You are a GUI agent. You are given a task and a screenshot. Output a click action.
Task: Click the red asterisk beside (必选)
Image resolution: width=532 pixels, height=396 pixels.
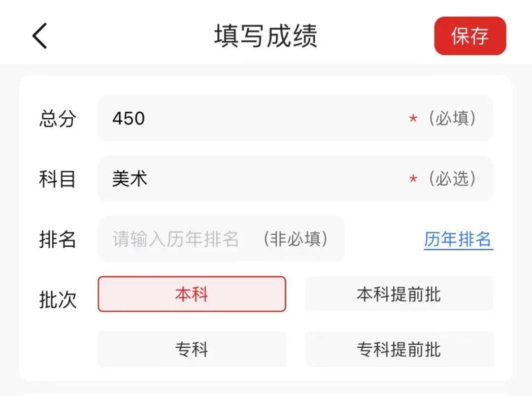(413, 179)
